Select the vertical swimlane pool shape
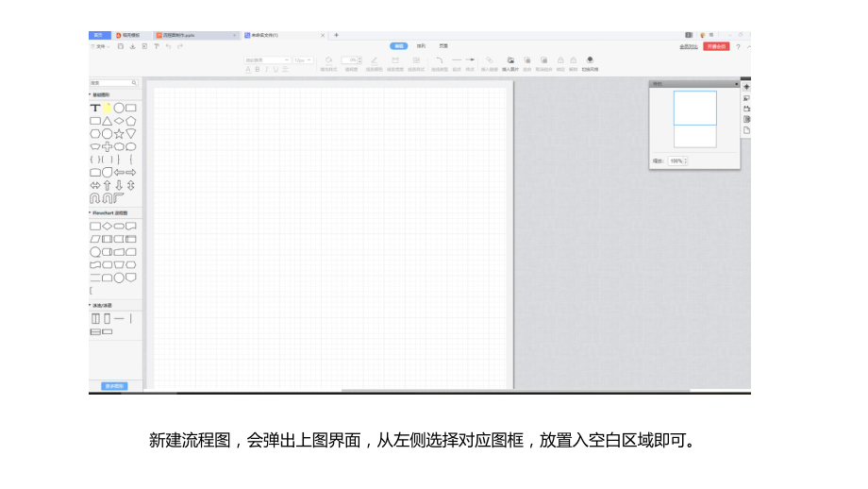 tap(96, 319)
